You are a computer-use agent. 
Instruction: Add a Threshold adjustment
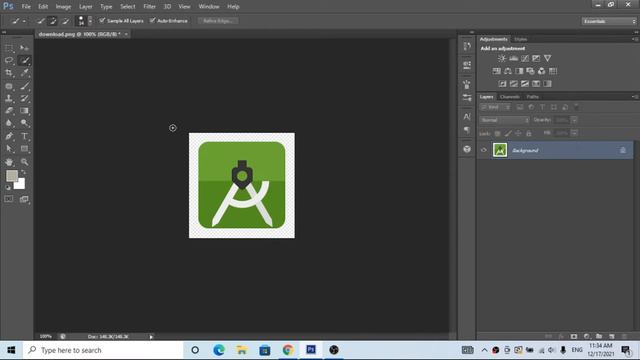[x=525, y=84]
